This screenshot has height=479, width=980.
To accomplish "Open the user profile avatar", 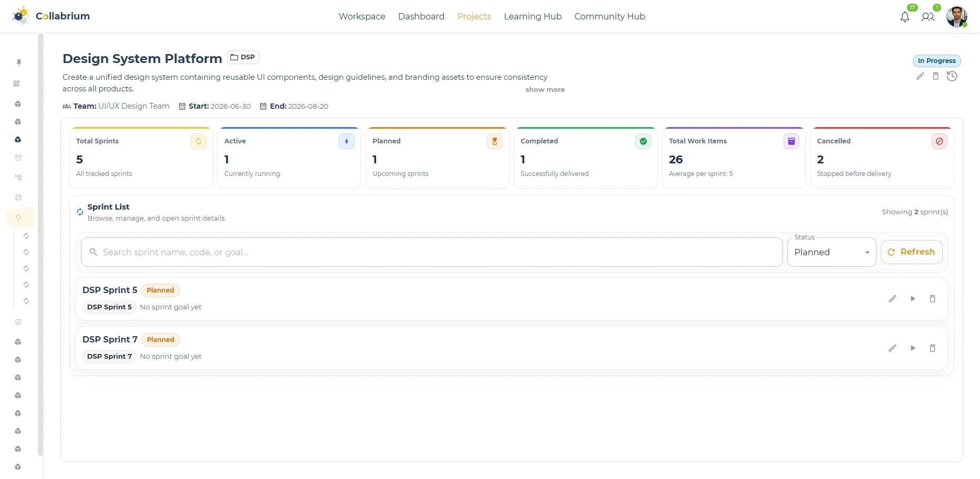I will [x=957, y=16].
